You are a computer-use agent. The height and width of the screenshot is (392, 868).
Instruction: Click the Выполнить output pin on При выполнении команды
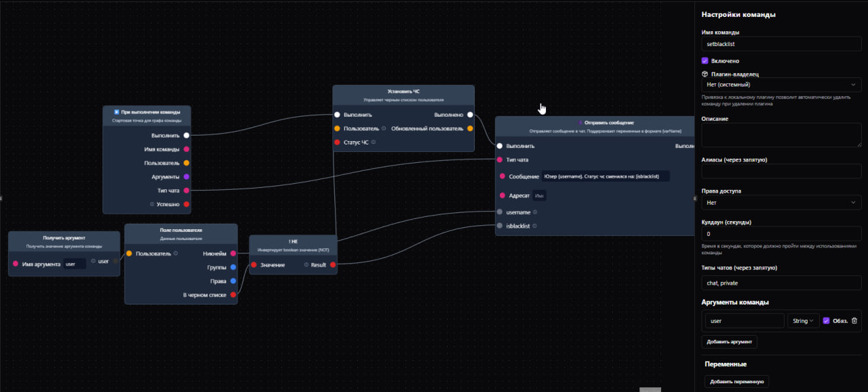[186, 136]
